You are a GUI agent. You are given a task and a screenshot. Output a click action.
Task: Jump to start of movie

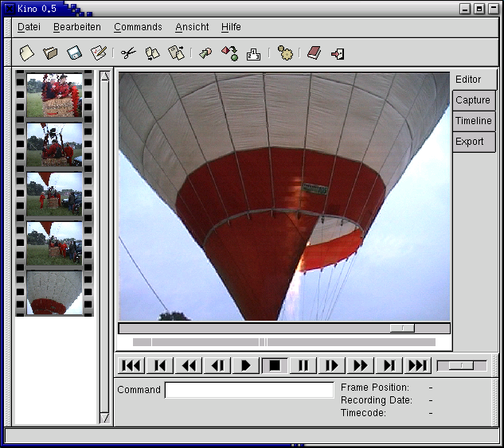point(131,365)
